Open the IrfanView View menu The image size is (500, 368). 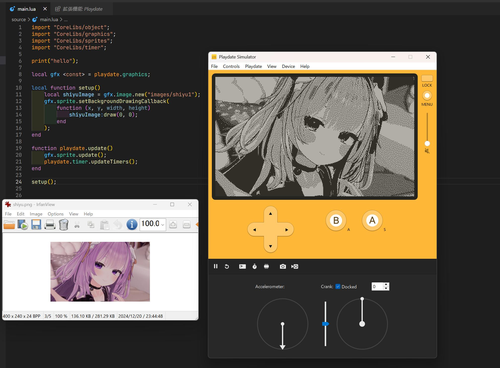(74, 214)
